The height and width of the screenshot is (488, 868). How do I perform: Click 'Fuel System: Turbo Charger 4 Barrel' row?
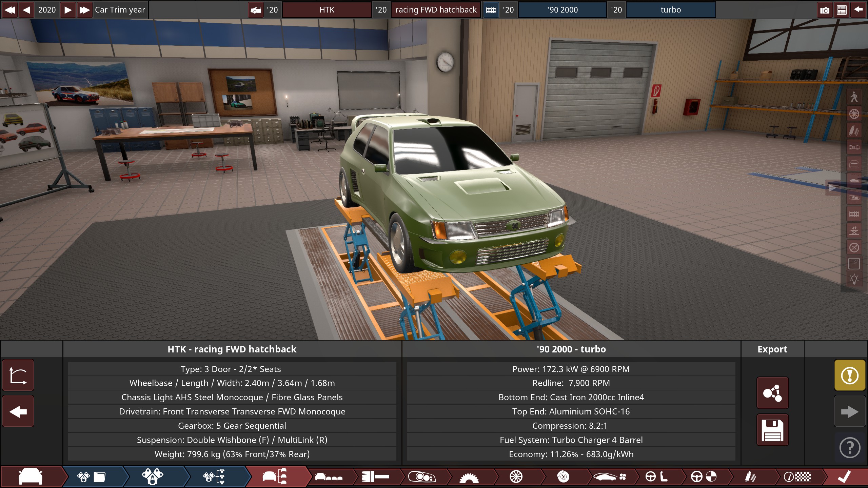571,440
